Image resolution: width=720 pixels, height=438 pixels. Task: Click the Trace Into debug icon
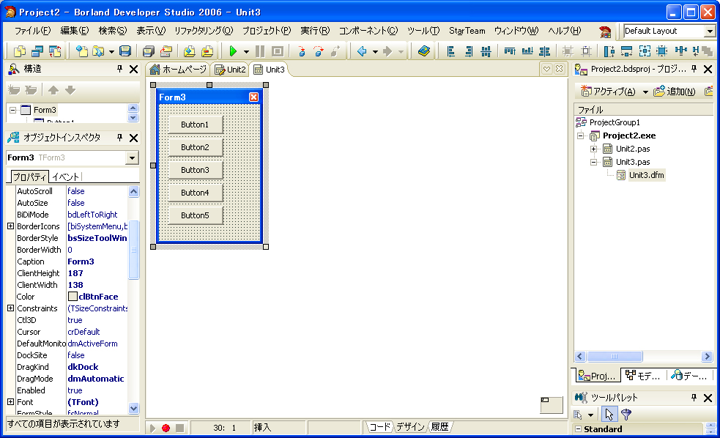tap(301, 51)
